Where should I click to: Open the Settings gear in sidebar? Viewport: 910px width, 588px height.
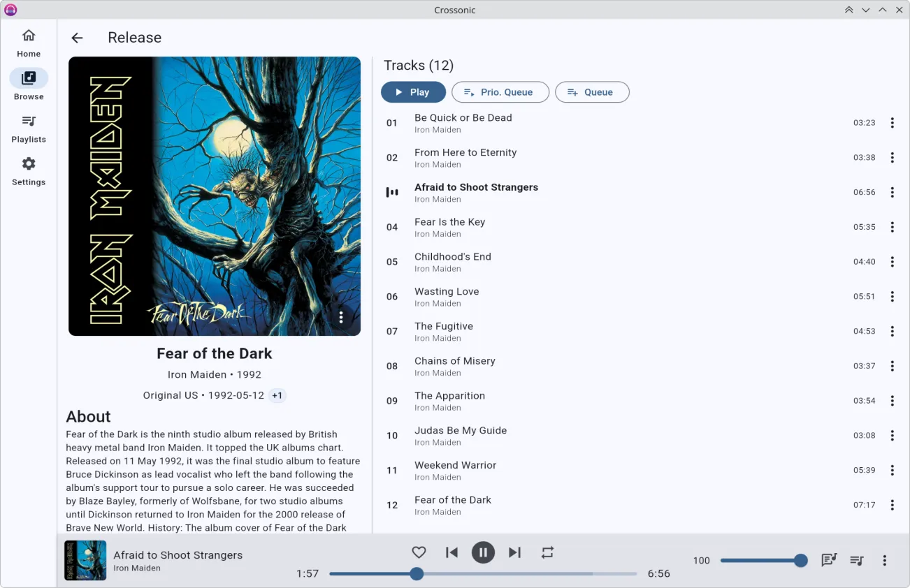[x=29, y=171]
